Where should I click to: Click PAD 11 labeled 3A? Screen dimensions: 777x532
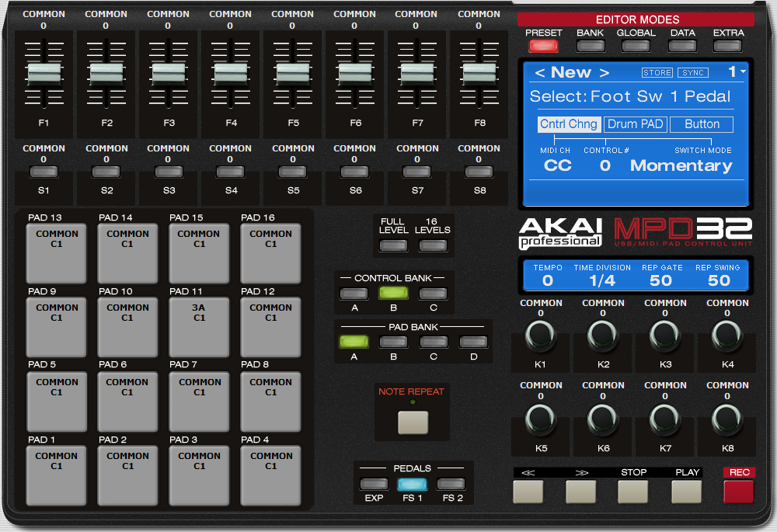coord(199,327)
